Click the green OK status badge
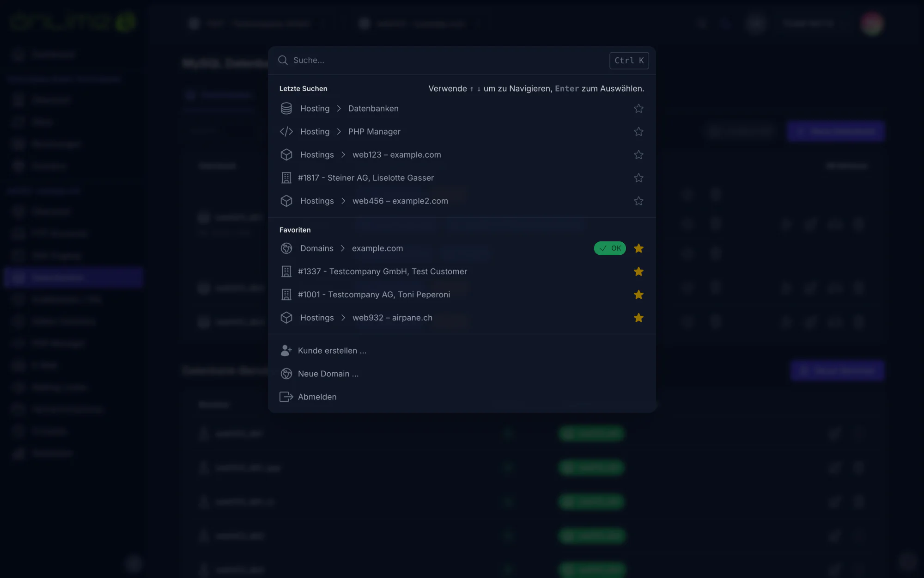Image resolution: width=924 pixels, height=578 pixels. click(x=610, y=248)
